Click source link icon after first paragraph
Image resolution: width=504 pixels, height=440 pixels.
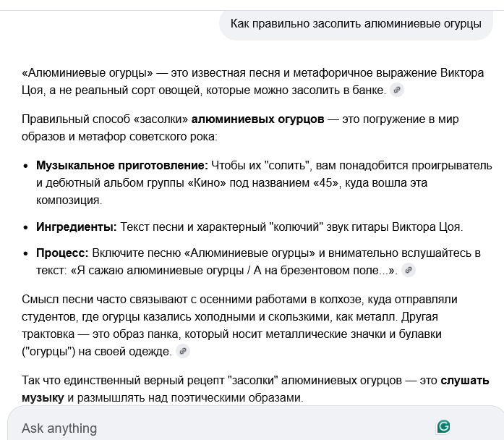point(396,90)
